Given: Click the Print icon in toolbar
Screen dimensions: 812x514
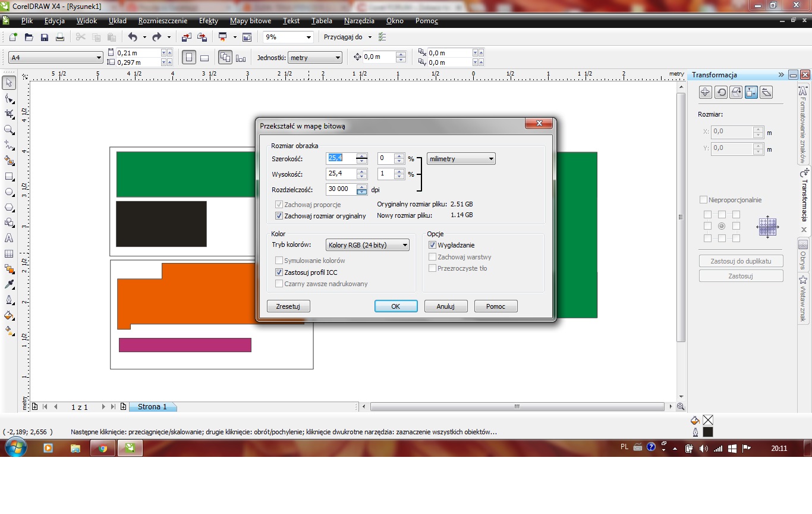Looking at the screenshot, I should coord(59,37).
